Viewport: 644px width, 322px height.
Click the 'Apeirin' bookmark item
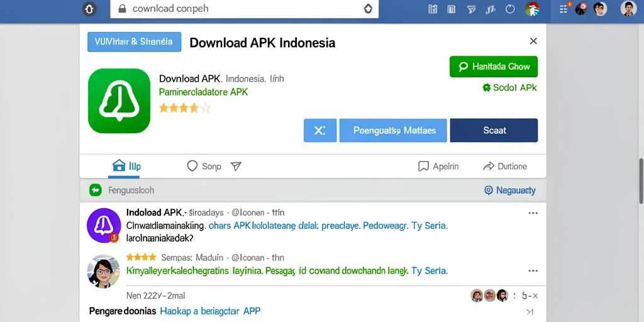(438, 166)
